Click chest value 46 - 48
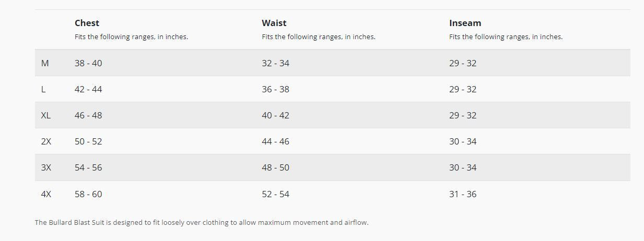644x241 pixels. (x=88, y=115)
